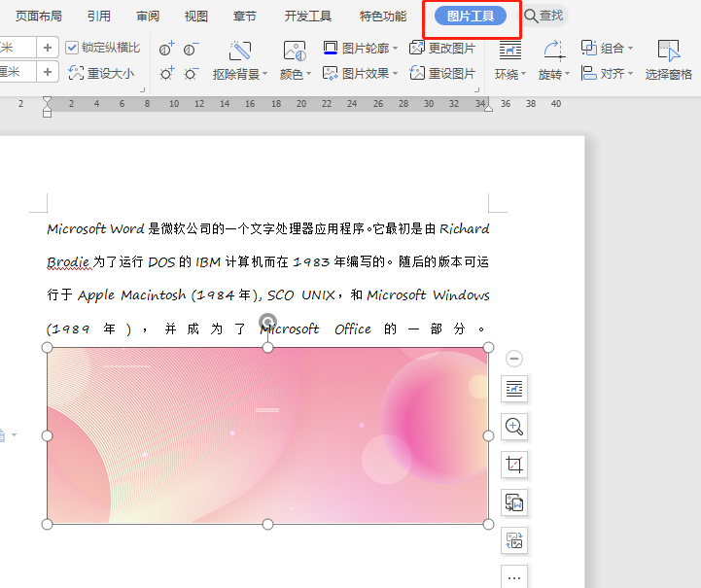The height and width of the screenshot is (588, 701).
Task: Open the Selection Pane (选择窗格)
Action: (668, 60)
